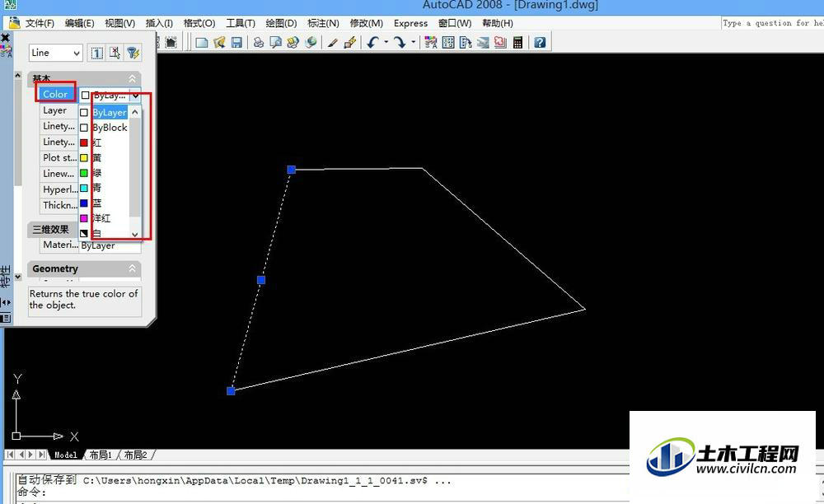
Task: Open the 插入(I) menu
Action: [x=159, y=23]
